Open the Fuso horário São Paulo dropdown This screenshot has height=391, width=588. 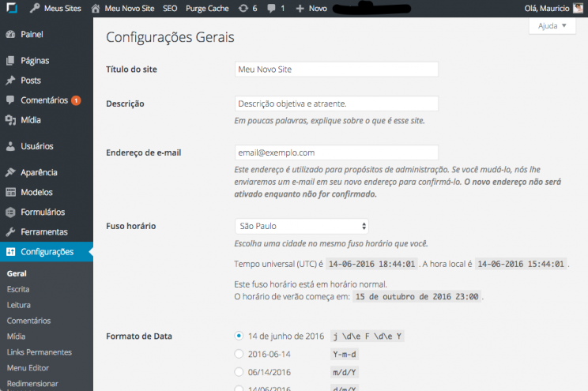pyautogui.click(x=301, y=226)
